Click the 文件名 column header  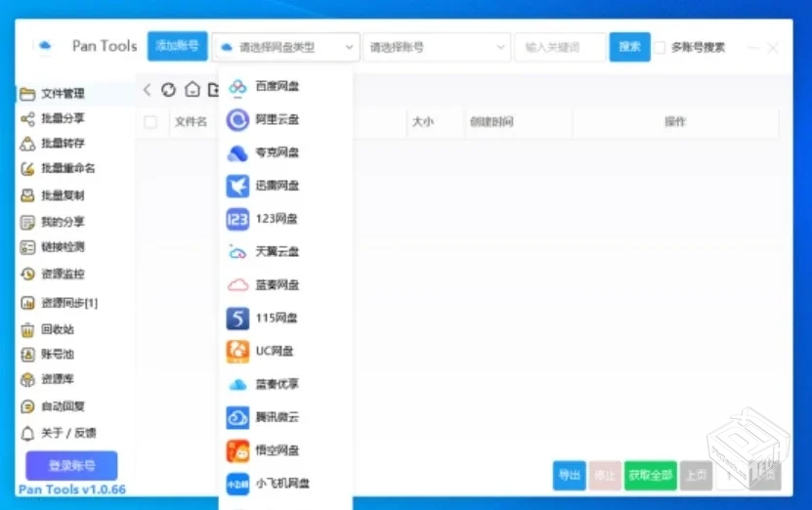click(191, 122)
